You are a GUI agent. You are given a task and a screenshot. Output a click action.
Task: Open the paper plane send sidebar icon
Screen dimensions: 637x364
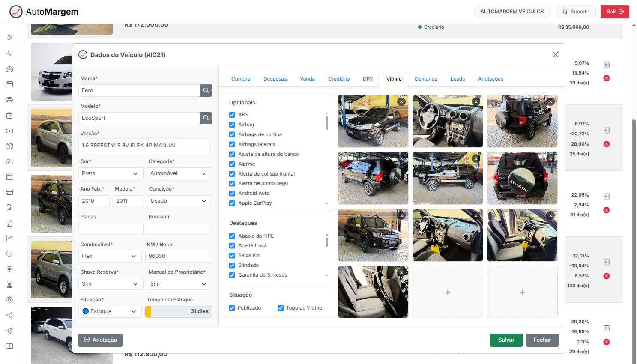click(x=9, y=331)
